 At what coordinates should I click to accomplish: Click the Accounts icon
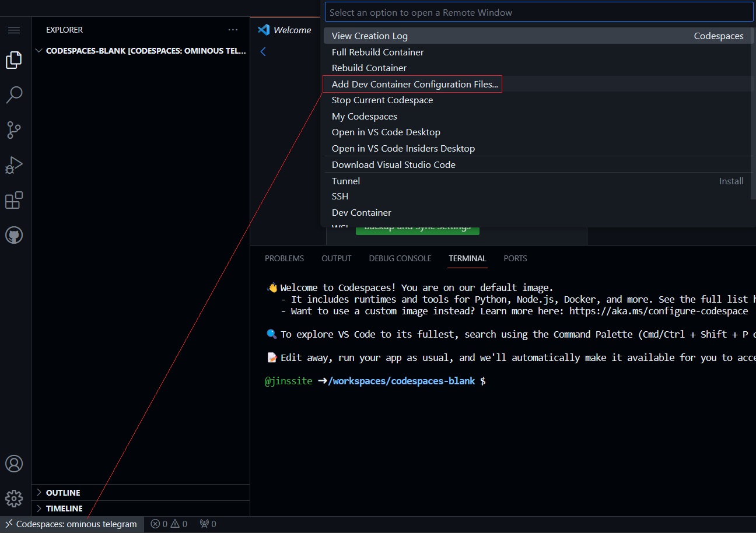pyautogui.click(x=14, y=464)
